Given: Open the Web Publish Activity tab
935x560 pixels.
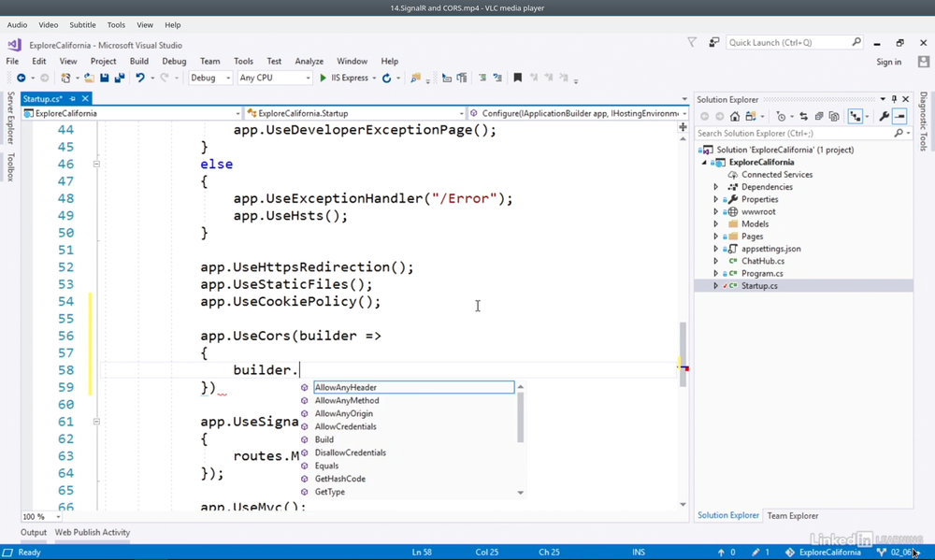Looking at the screenshot, I should click(x=93, y=533).
